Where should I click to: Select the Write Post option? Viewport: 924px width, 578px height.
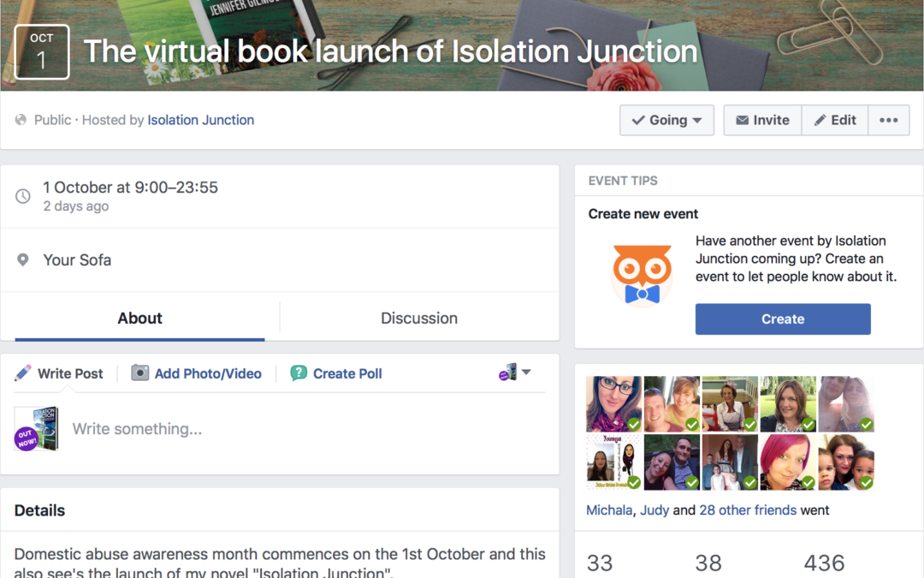point(70,374)
